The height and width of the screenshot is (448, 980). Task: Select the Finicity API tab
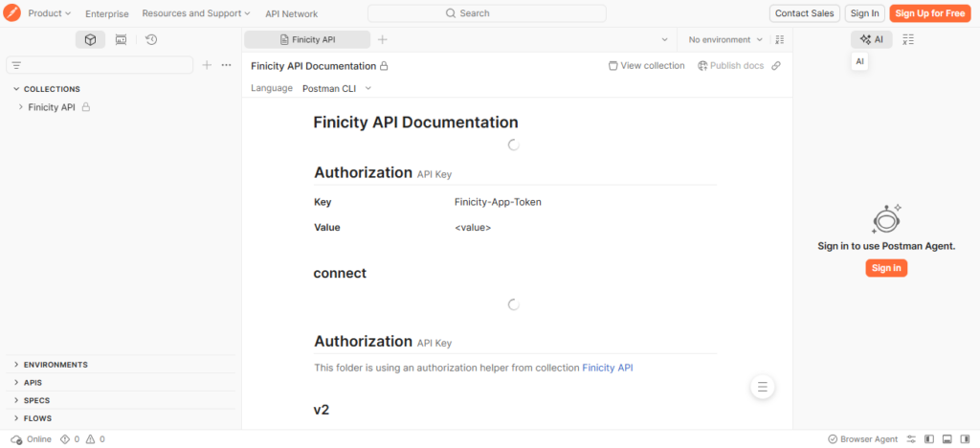(307, 39)
